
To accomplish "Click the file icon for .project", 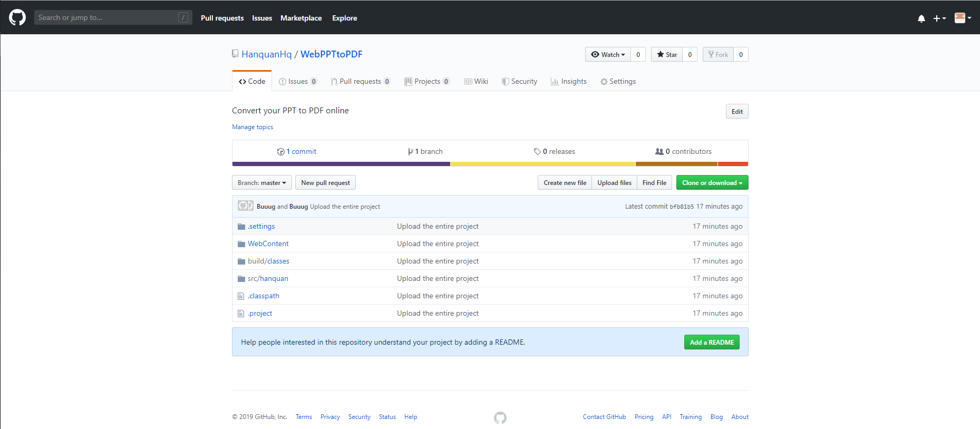I will 241,314.
